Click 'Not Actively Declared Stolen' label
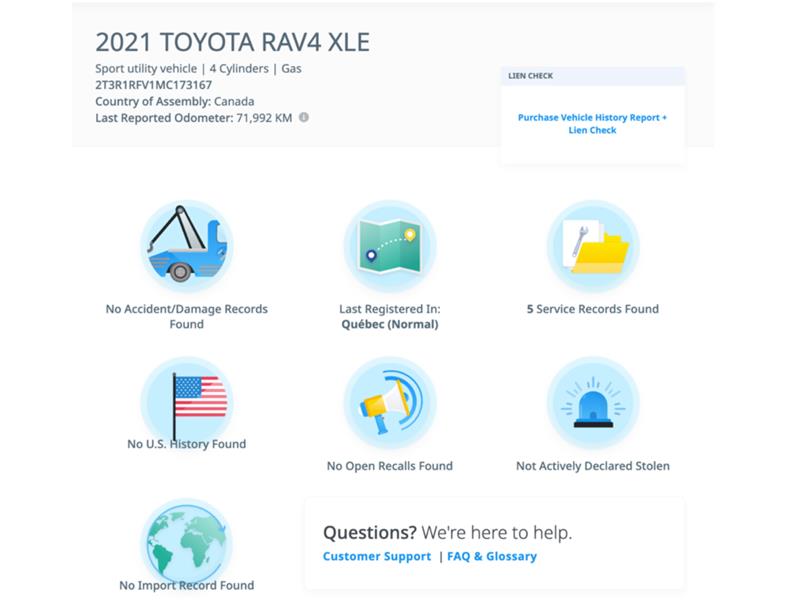The width and height of the screenshot is (800, 600). point(593,466)
